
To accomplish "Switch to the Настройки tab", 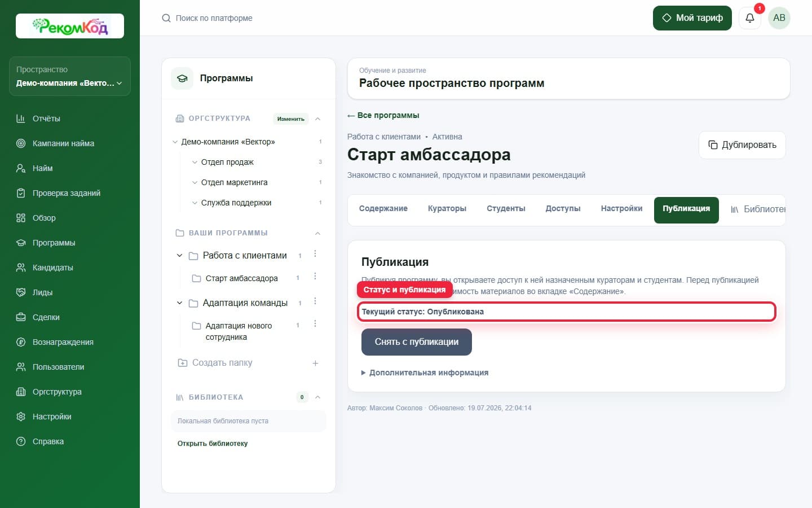I will coord(621,209).
